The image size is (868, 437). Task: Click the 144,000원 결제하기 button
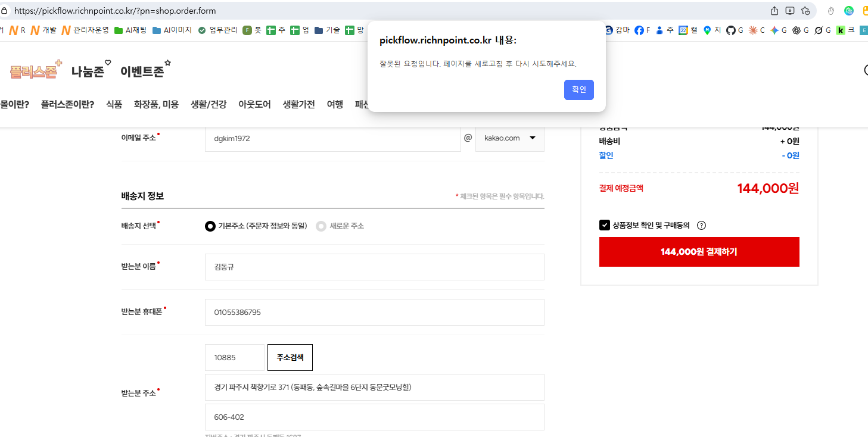[699, 252]
